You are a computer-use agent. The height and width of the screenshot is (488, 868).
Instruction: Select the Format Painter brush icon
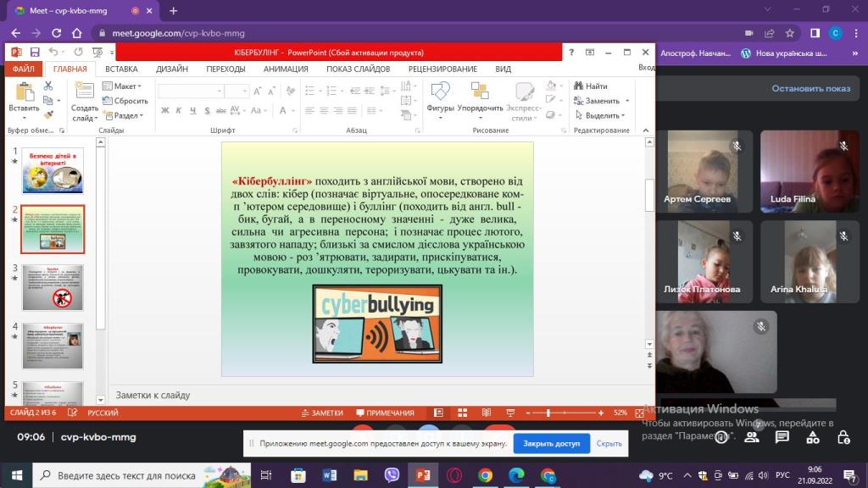[48, 115]
